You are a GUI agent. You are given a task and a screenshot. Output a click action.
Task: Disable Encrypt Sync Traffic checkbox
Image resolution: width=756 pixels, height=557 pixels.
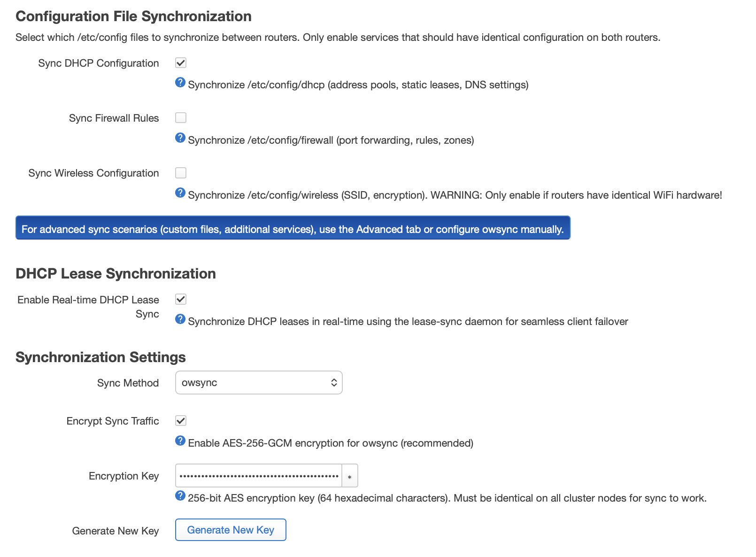pos(181,421)
